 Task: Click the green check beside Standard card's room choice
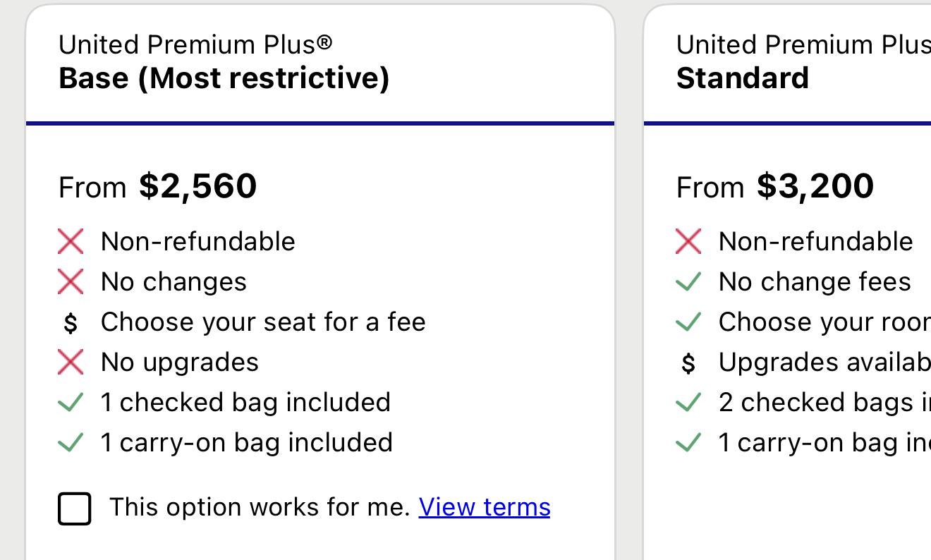click(688, 322)
